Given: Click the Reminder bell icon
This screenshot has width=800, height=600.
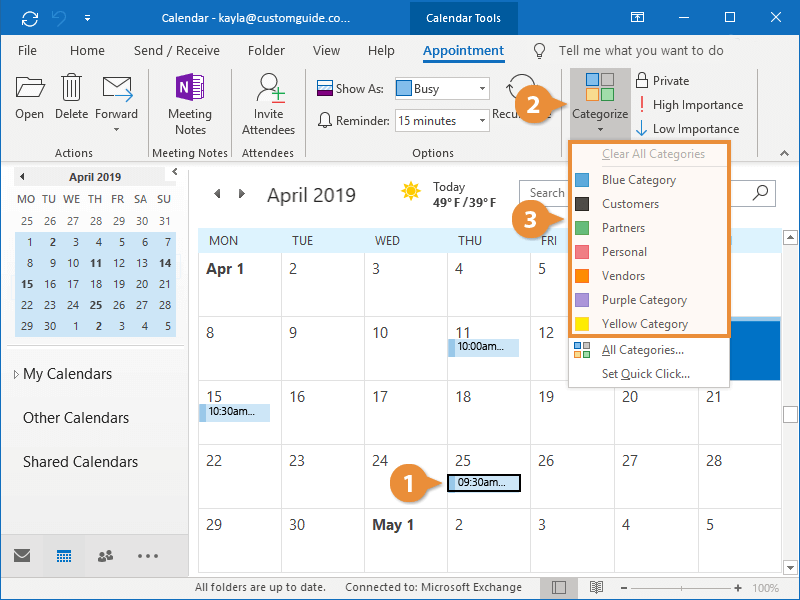Looking at the screenshot, I should pyautogui.click(x=324, y=120).
